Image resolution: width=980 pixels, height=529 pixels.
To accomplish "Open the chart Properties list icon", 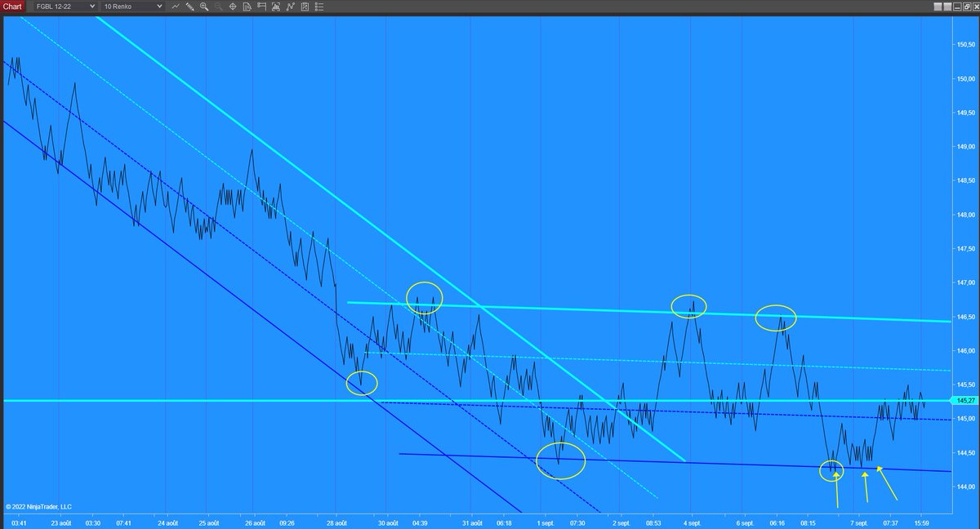I will click(x=319, y=7).
